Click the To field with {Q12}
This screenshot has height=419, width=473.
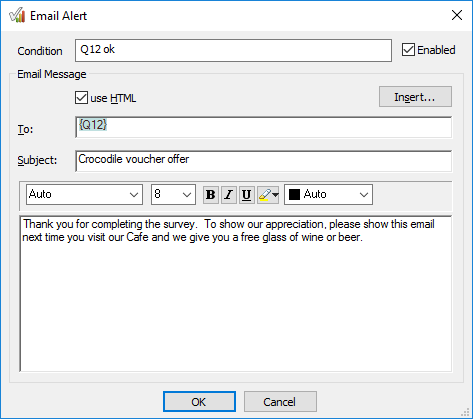click(264, 127)
